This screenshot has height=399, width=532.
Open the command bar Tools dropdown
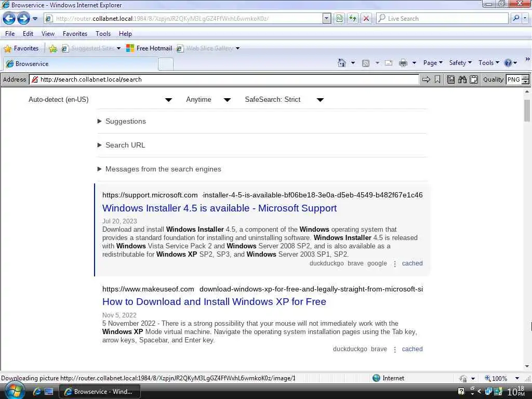pos(488,63)
